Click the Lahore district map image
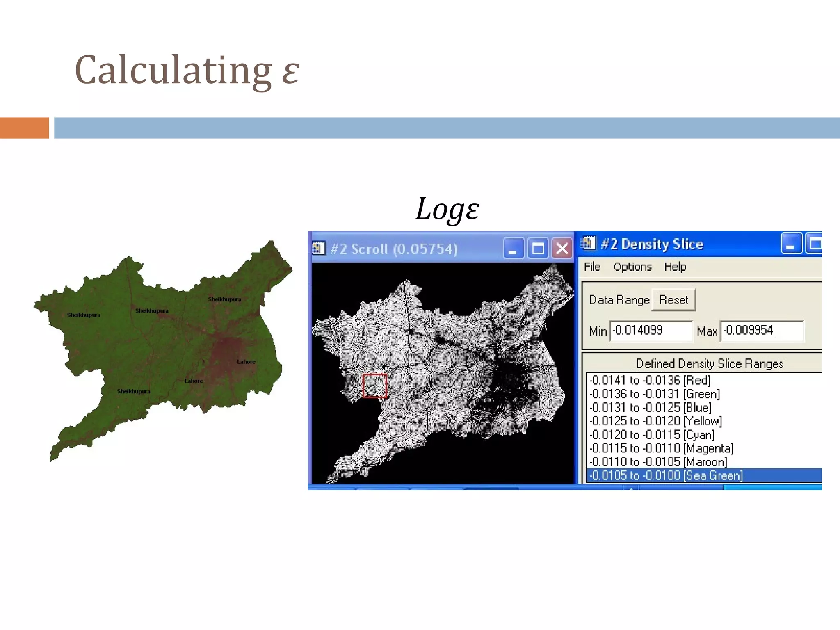The height and width of the screenshot is (630, 840). pyautogui.click(x=163, y=351)
